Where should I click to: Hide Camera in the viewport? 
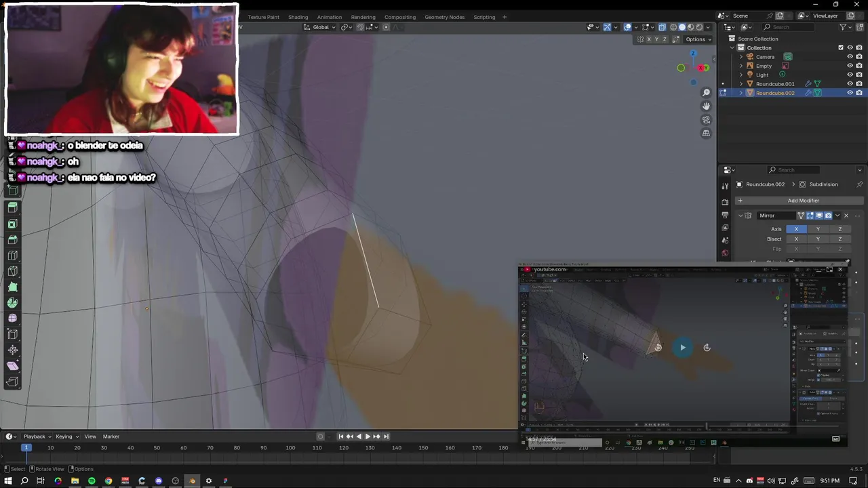[850, 57]
